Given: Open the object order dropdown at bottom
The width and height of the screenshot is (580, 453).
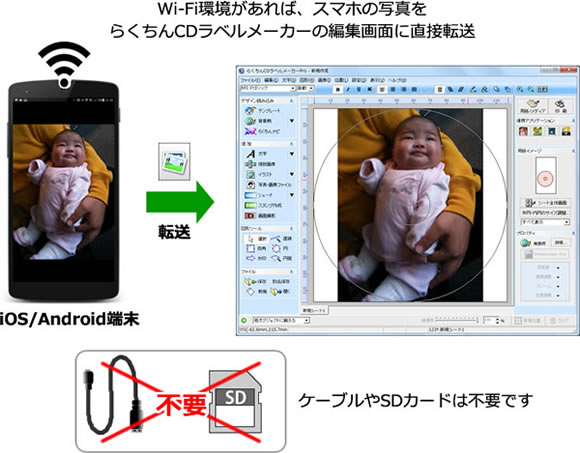Looking at the screenshot, I should click(x=281, y=321).
